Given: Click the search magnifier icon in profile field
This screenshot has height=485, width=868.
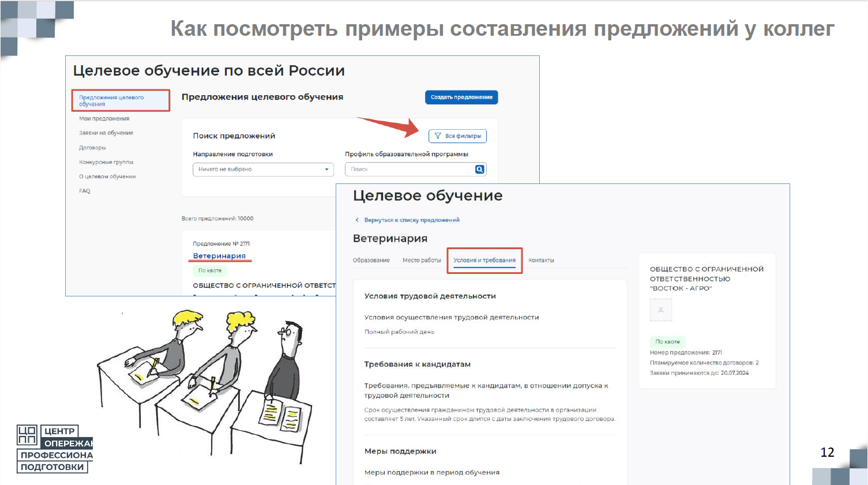Looking at the screenshot, I should pos(479,169).
